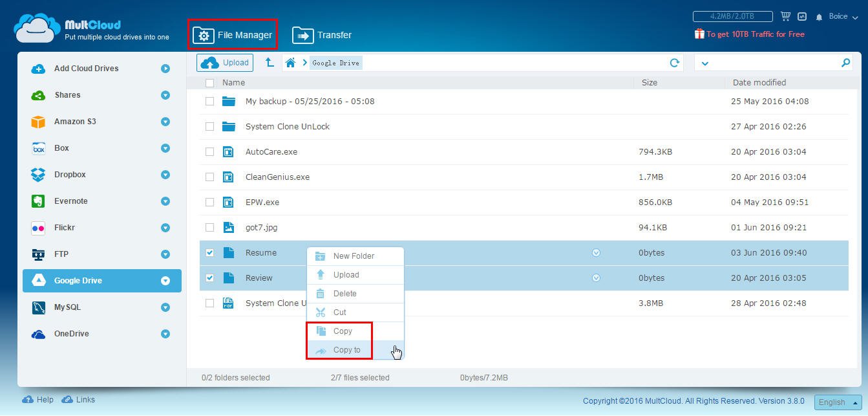868x416 pixels.
Task: Choose Copy to from context menu
Action: pyautogui.click(x=355, y=349)
